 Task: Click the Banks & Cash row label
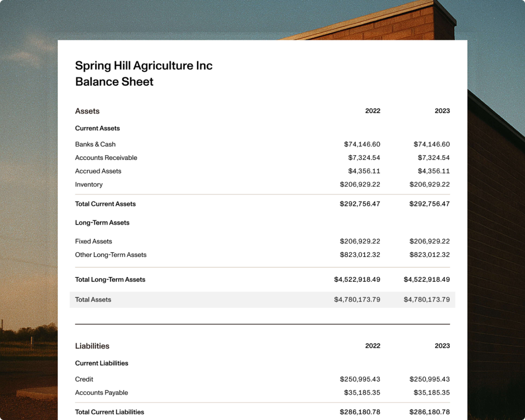pyautogui.click(x=95, y=144)
